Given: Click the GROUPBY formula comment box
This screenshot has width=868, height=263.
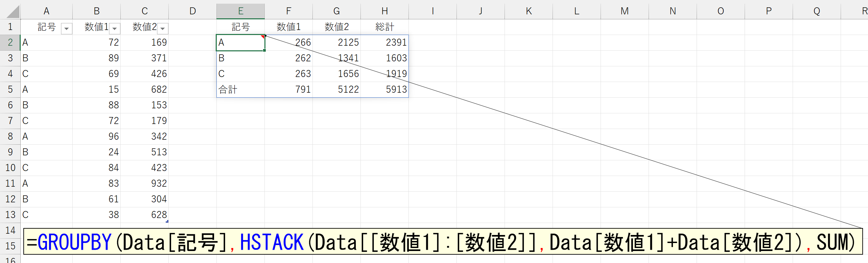Looking at the screenshot, I should tap(443, 241).
